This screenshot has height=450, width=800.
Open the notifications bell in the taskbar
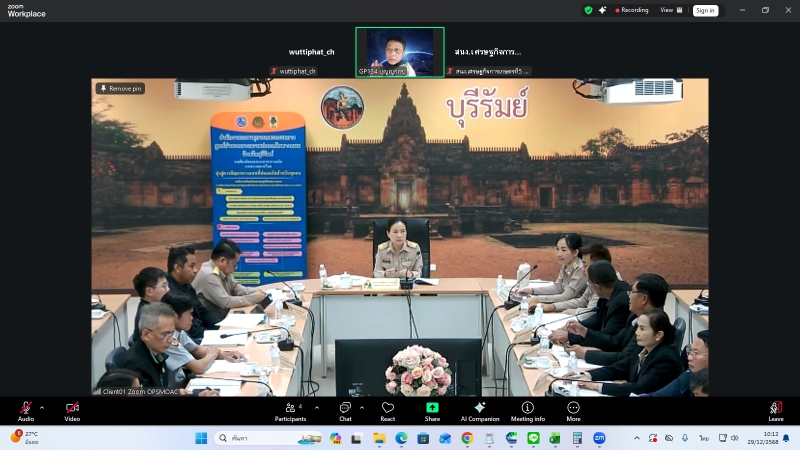coord(786,438)
